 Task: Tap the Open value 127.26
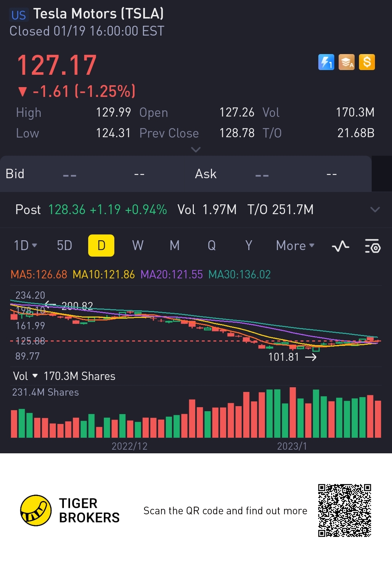click(x=237, y=113)
